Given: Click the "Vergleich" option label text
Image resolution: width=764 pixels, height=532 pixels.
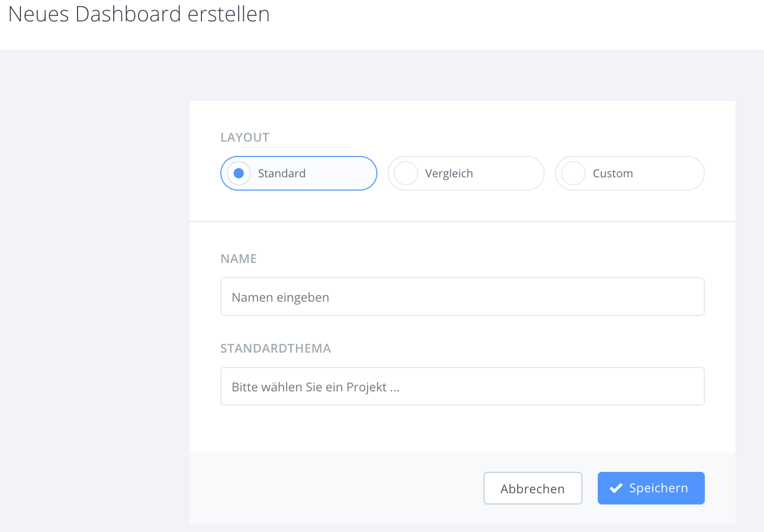Looking at the screenshot, I should click(x=449, y=173).
